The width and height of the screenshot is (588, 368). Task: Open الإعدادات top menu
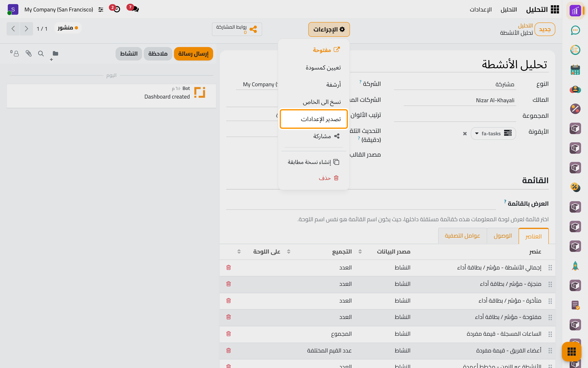coord(481,10)
